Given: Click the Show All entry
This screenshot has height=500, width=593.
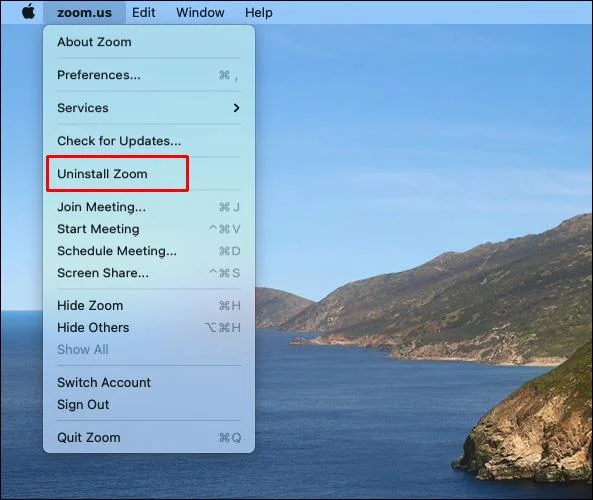Looking at the screenshot, I should (149, 349).
